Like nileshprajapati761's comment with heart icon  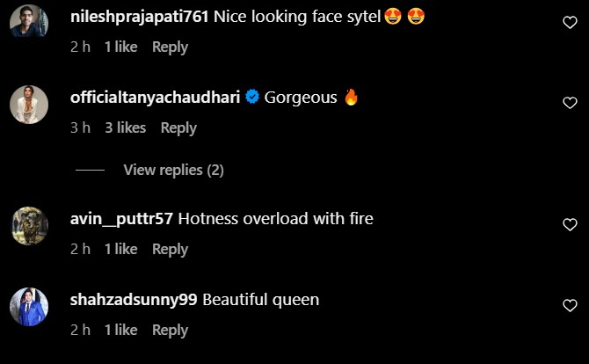(569, 24)
